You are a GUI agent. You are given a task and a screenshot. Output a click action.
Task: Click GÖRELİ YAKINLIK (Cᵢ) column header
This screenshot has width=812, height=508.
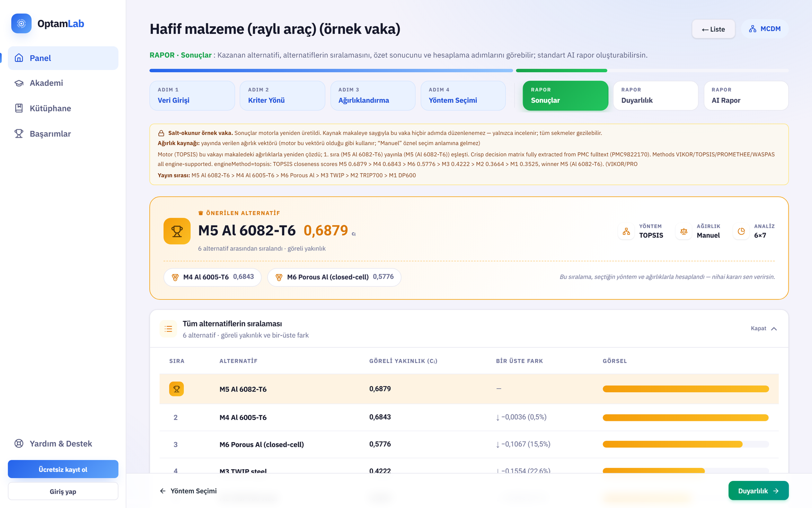[x=403, y=361]
